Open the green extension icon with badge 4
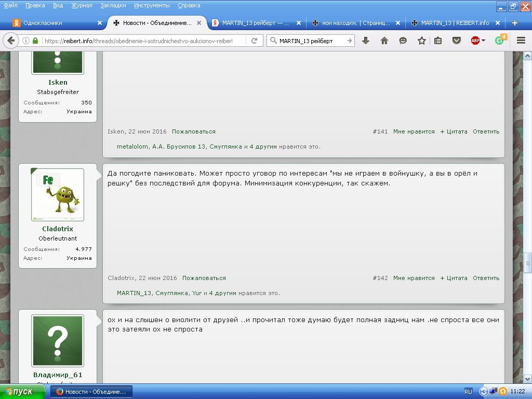The width and height of the screenshot is (532, 399). click(x=500, y=40)
